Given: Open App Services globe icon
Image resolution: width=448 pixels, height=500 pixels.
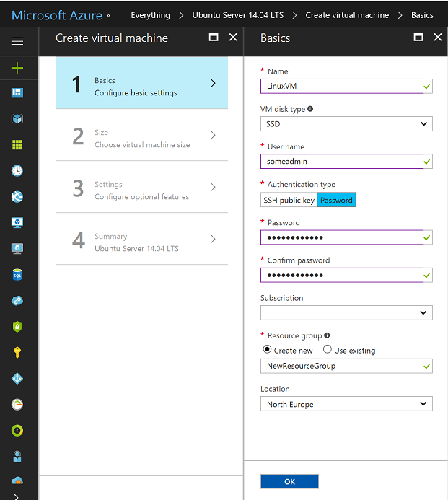Looking at the screenshot, I should click(17, 197).
